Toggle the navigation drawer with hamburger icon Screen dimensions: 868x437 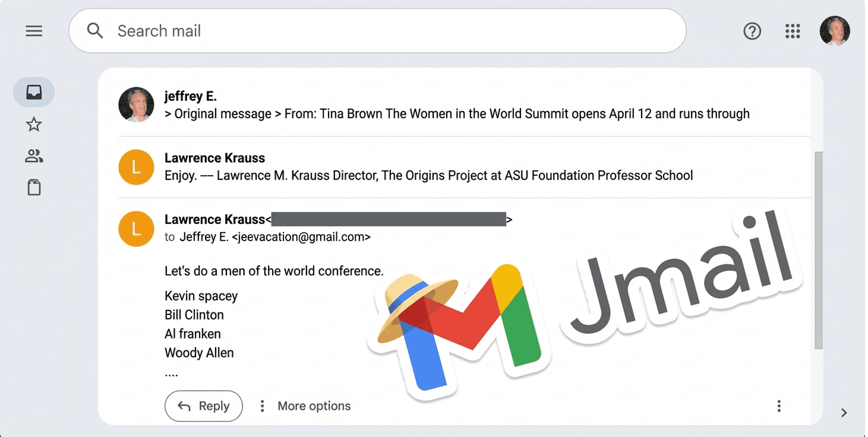pyautogui.click(x=34, y=31)
